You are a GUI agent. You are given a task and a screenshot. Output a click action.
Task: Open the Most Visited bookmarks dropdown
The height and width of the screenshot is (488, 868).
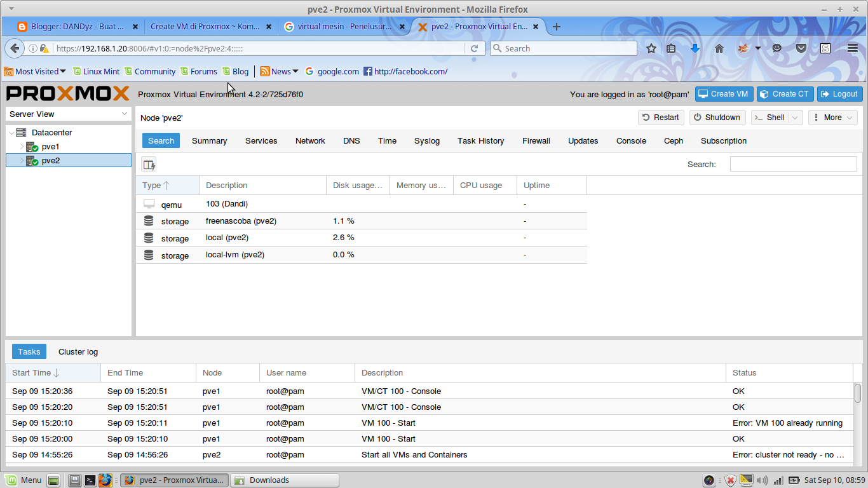(35, 71)
